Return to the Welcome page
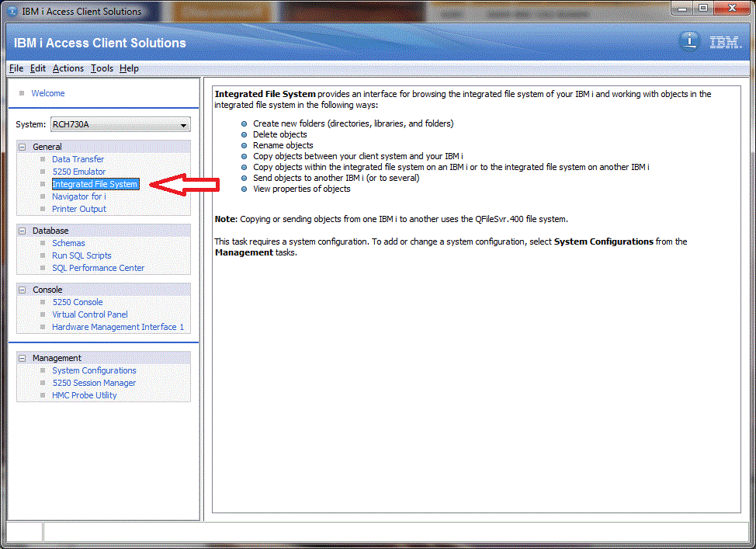The image size is (756, 549). tap(48, 92)
